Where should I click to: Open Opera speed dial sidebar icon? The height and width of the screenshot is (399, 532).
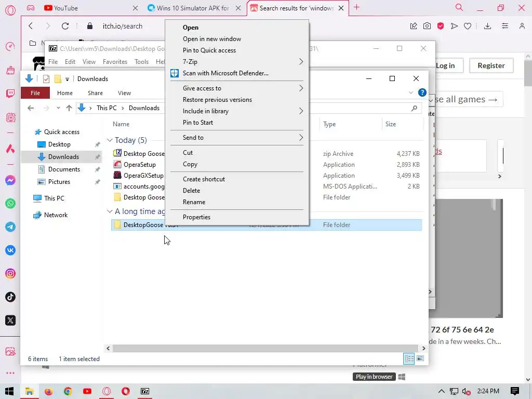pos(10,46)
